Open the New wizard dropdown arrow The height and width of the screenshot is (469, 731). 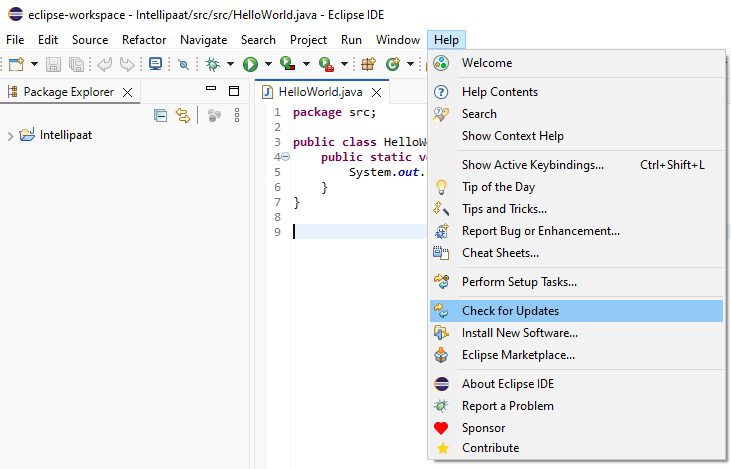pyautogui.click(x=34, y=64)
